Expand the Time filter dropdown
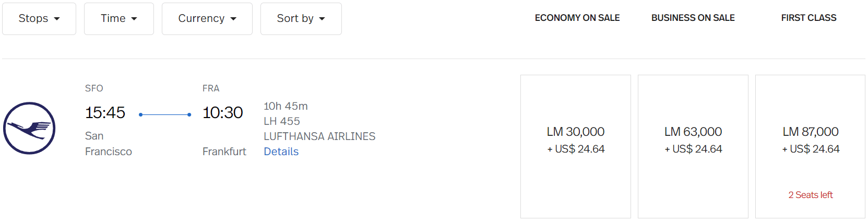 [x=119, y=19]
